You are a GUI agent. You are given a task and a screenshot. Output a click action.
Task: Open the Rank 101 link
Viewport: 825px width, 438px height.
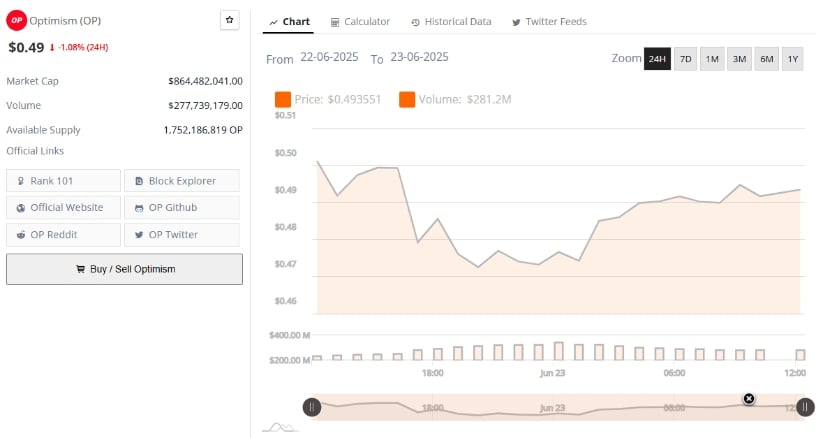[64, 181]
